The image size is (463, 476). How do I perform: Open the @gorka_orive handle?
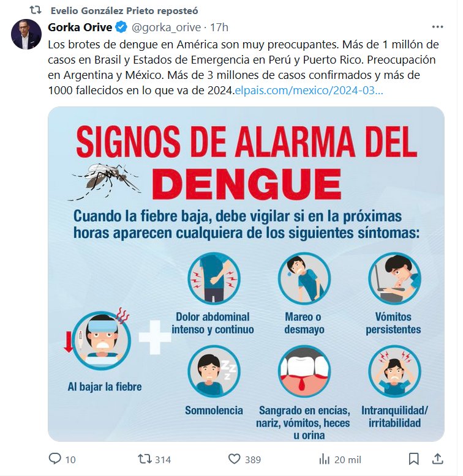(166, 28)
